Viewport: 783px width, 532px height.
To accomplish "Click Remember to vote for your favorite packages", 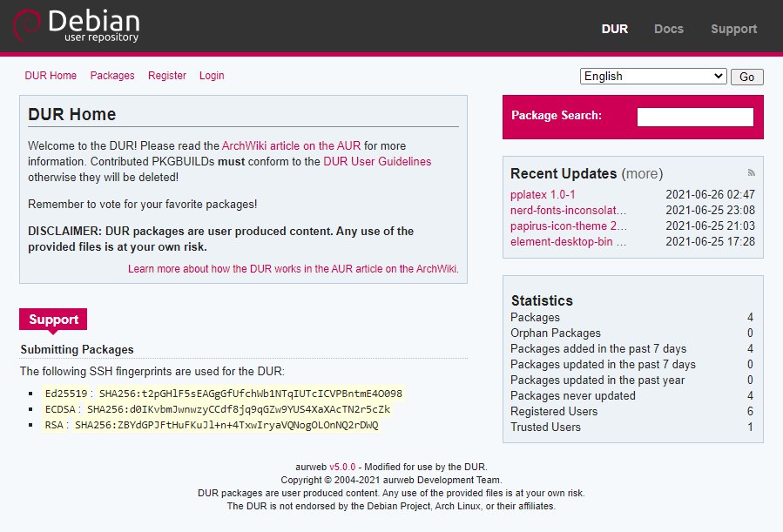I will click(x=142, y=204).
